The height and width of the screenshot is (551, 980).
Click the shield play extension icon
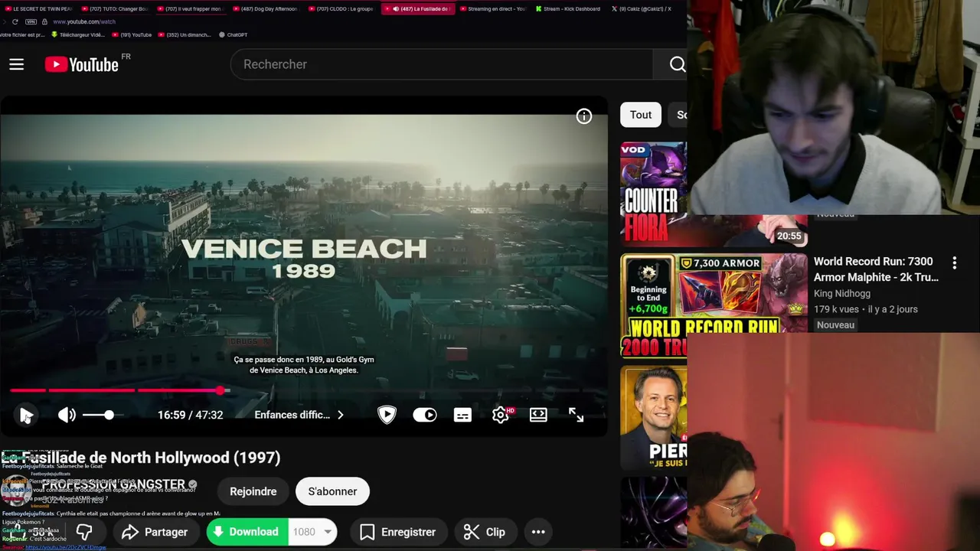(x=387, y=415)
